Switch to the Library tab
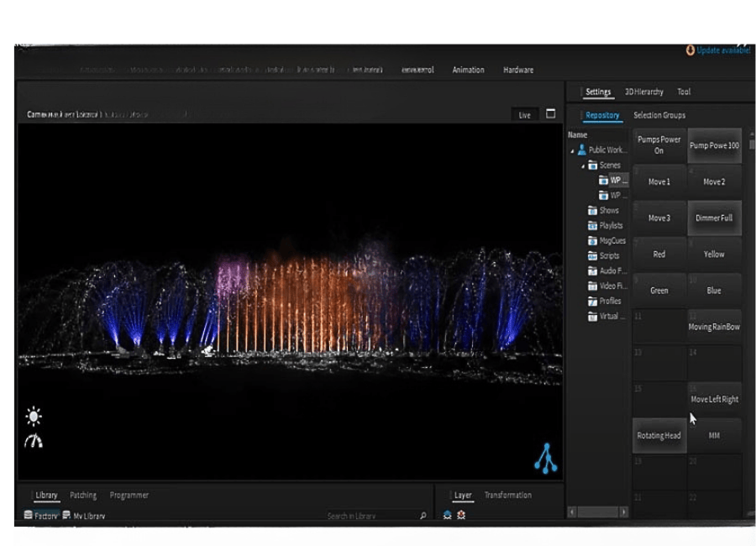The width and height of the screenshot is (756, 546). 46,495
